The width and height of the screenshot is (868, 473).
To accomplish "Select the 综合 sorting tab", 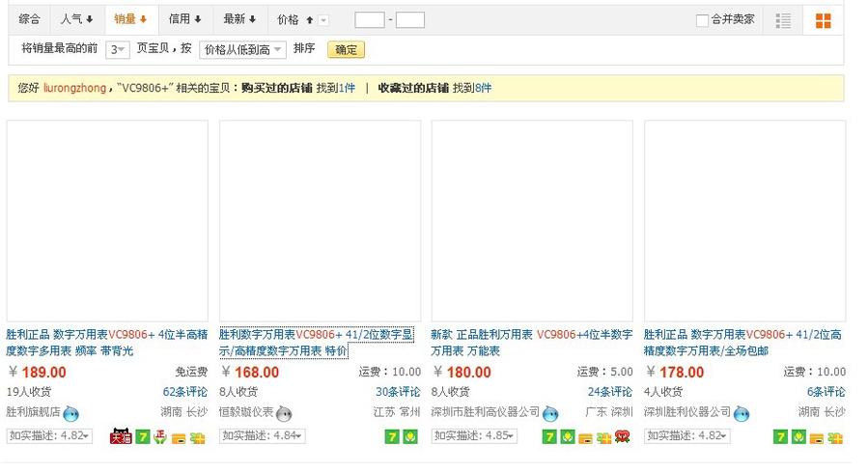I will click(x=29, y=19).
